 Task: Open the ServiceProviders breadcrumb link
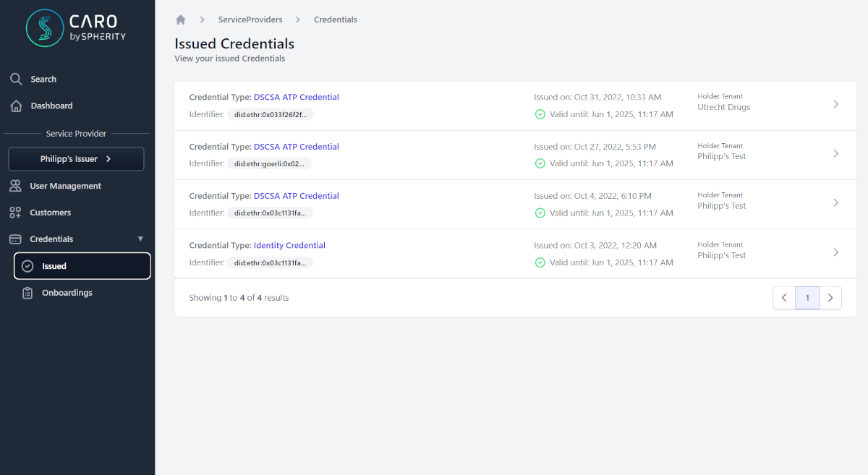pos(250,20)
